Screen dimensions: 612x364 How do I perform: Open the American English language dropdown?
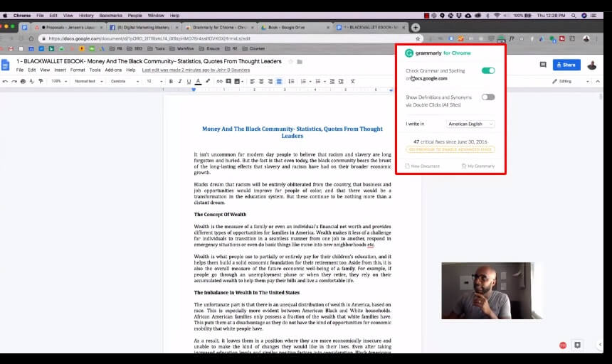point(470,124)
